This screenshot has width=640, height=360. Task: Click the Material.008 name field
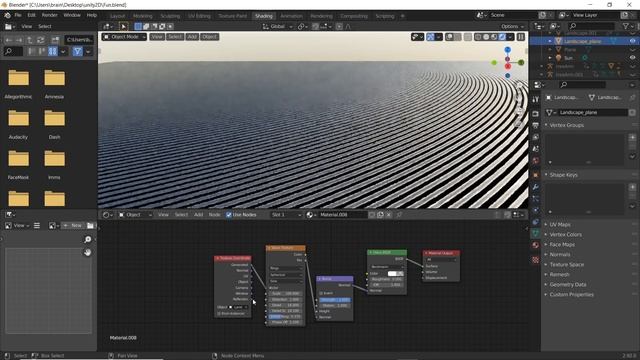coord(342,215)
